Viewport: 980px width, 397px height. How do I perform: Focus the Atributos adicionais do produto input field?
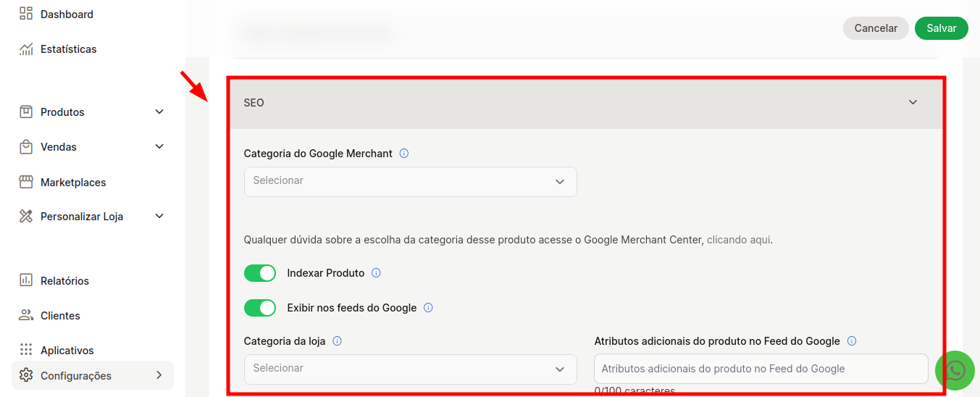[x=761, y=369]
